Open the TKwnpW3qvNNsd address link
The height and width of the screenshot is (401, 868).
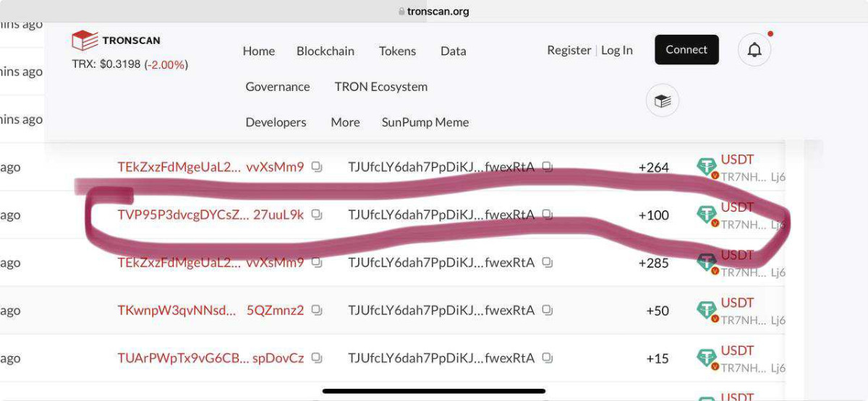(x=176, y=310)
